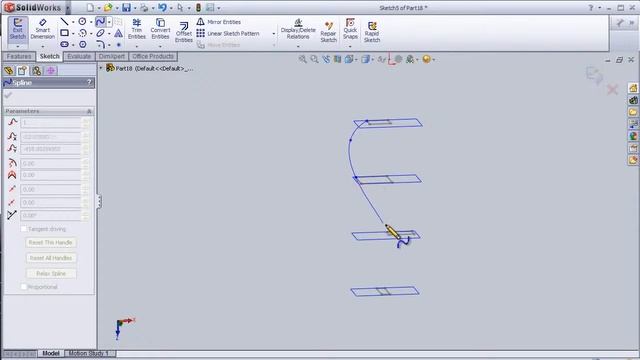This screenshot has height=360, width=640.
Task: Select the Spline tool in the ribbon
Action: [x=100, y=22]
